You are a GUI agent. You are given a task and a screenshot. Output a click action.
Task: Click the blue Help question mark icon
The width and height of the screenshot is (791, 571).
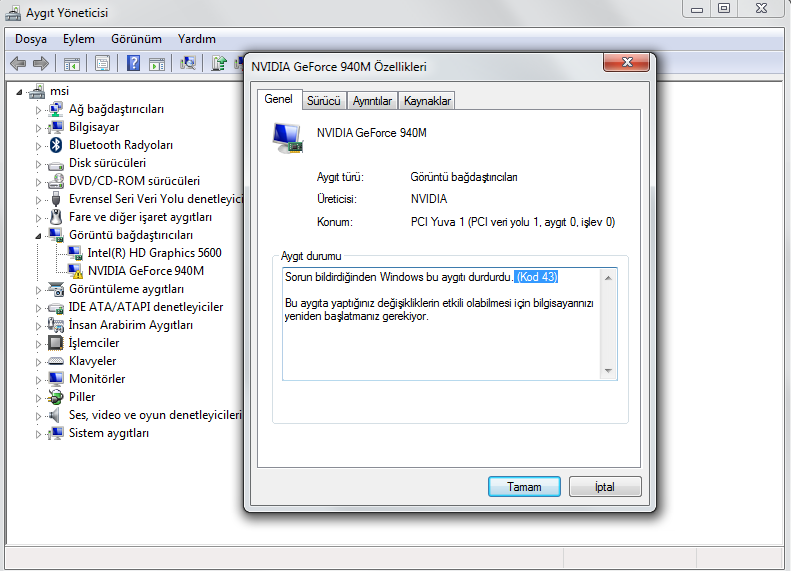[133, 64]
